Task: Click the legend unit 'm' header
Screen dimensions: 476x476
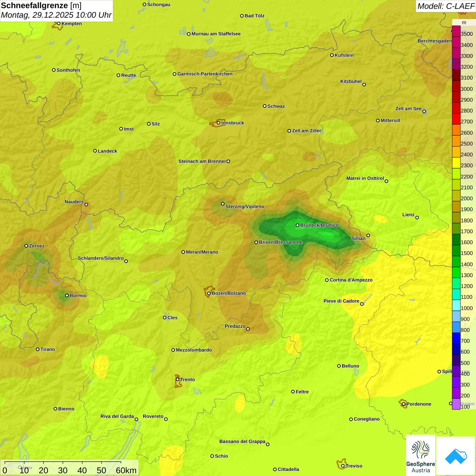Action: (x=464, y=22)
